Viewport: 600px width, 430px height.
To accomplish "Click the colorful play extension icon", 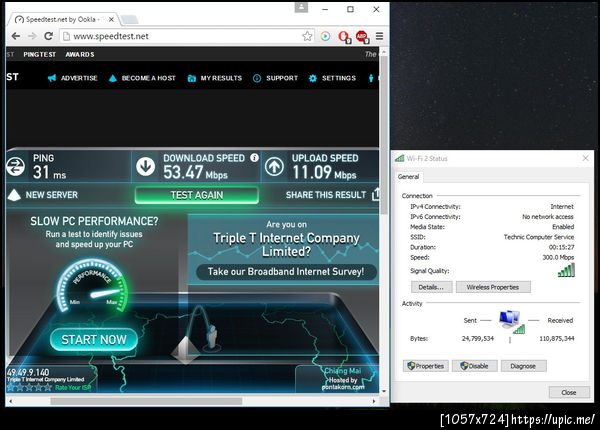I will tap(325, 36).
